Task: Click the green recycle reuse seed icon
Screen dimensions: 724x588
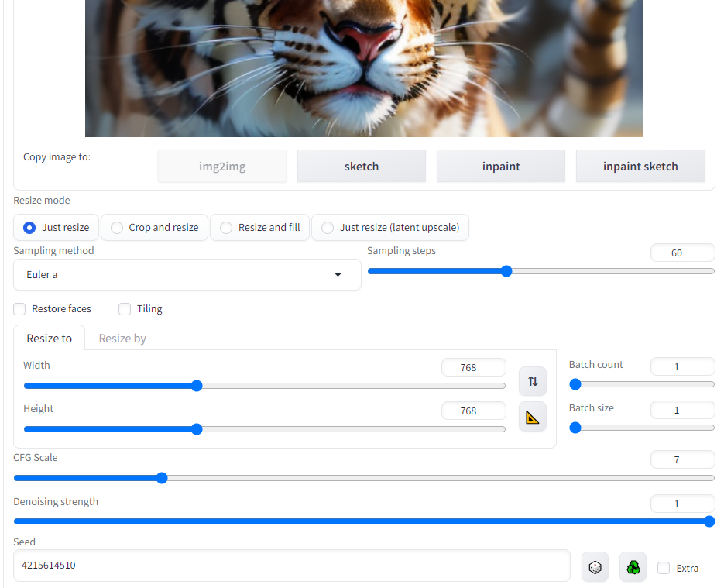Action: point(633,567)
